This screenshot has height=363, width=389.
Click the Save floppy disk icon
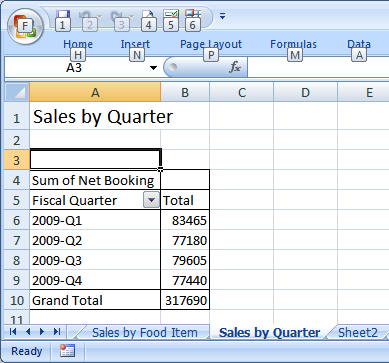point(63,14)
